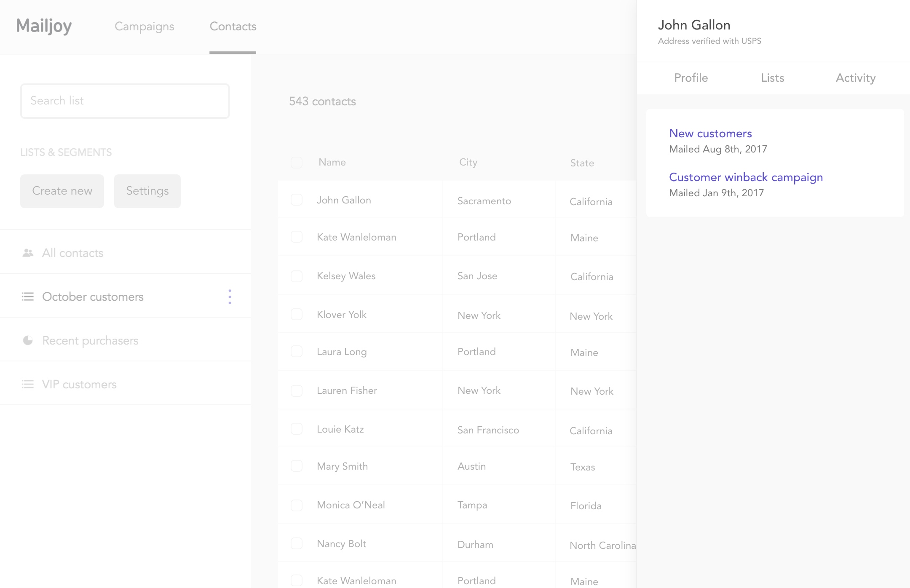The image size is (910, 588).
Task: Click the VIP customers list icon
Action: (x=28, y=384)
